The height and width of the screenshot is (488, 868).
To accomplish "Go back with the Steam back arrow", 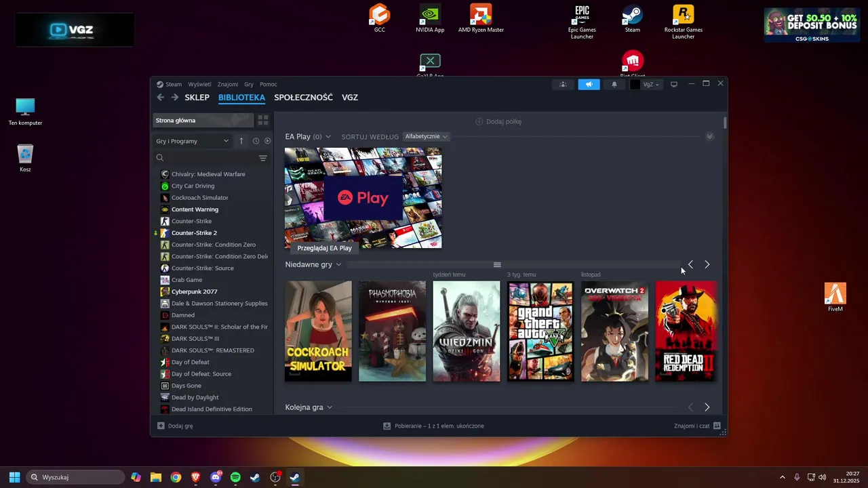I will 161,98.
